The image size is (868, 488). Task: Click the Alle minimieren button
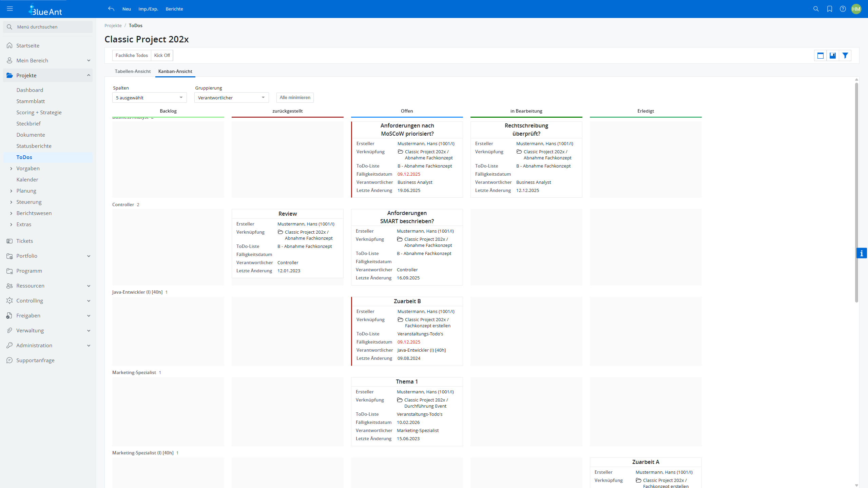click(x=294, y=97)
